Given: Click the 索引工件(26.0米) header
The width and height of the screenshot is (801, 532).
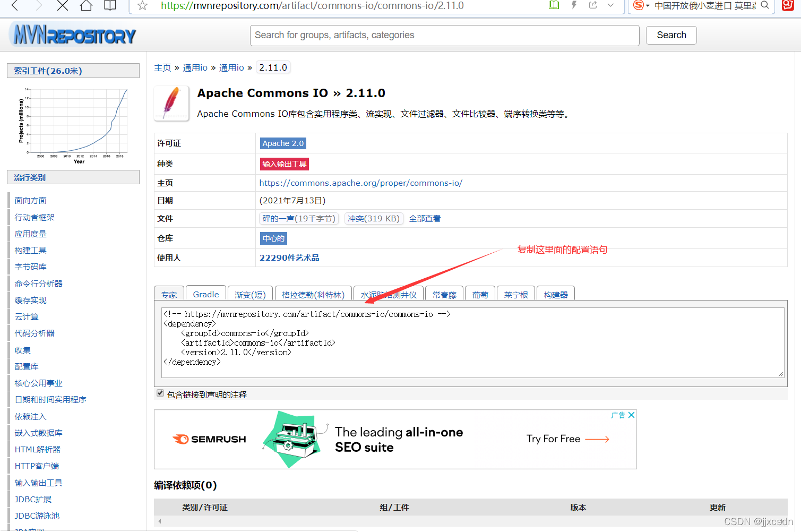Looking at the screenshot, I should coord(73,71).
